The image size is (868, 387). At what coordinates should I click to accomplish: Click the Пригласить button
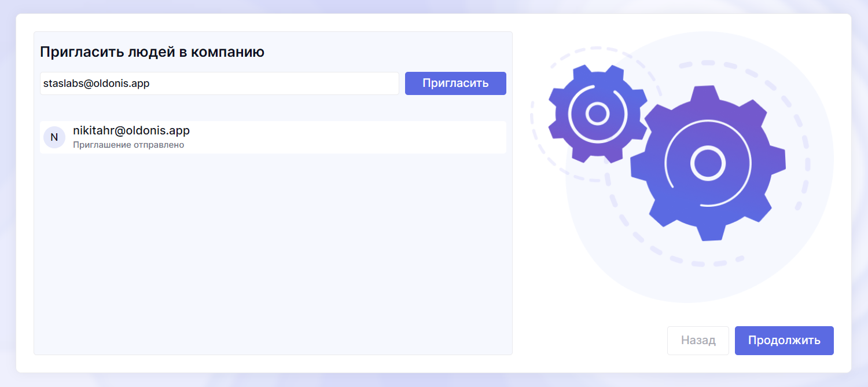coord(455,83)
